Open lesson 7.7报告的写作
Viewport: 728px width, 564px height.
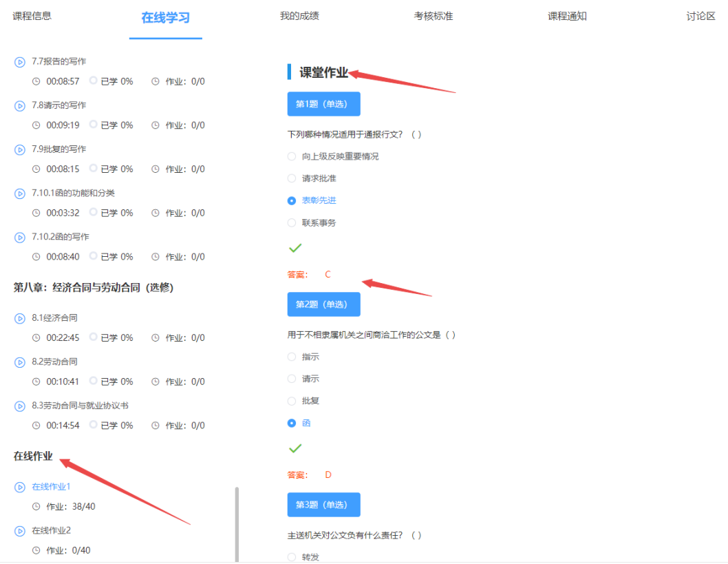[59, 61]
